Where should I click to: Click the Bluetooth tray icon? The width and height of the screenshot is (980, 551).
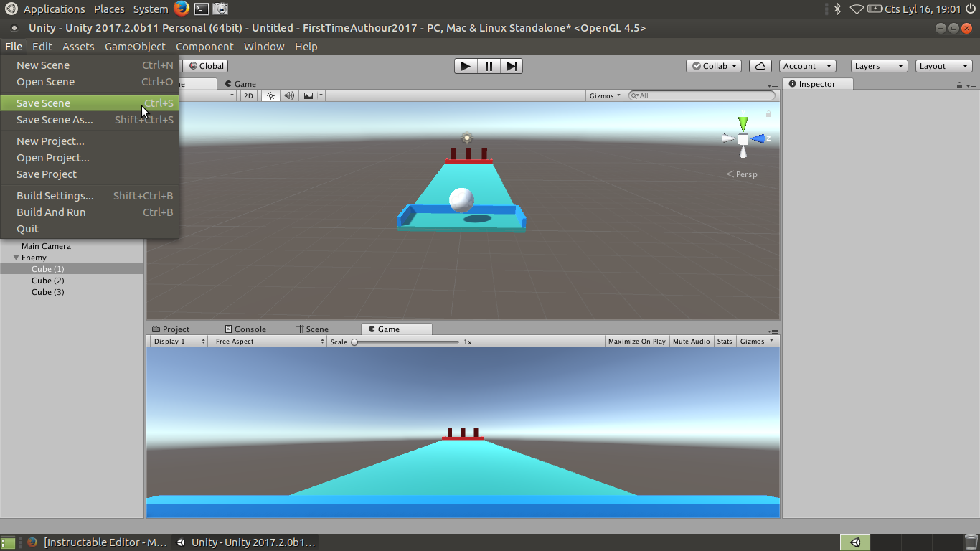point(837,9)
